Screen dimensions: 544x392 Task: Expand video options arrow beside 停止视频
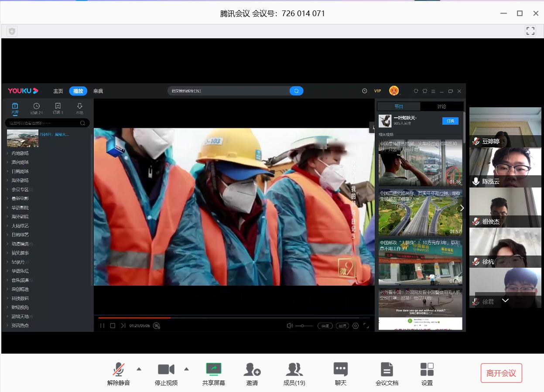186,369
